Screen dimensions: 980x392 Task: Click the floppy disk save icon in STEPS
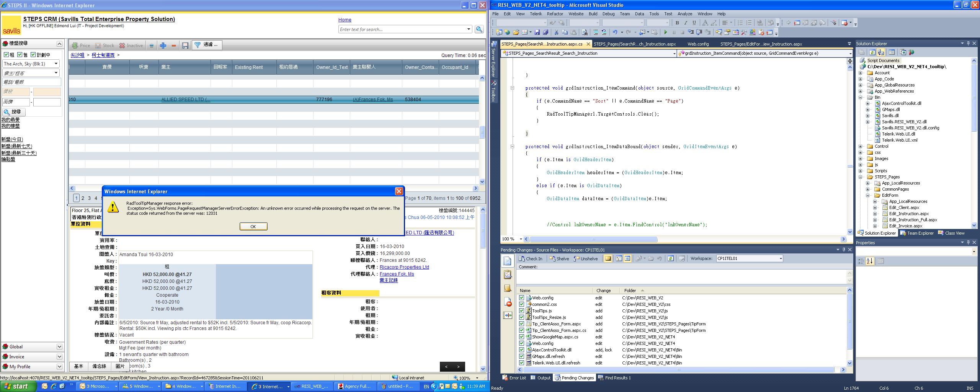(185, 46)
